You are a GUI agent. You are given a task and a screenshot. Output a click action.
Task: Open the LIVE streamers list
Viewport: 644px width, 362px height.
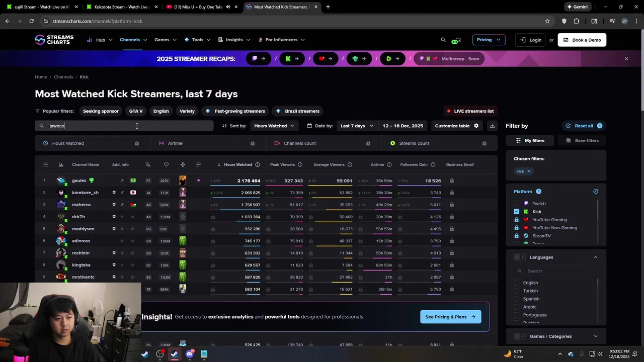[x=470, y=111]
